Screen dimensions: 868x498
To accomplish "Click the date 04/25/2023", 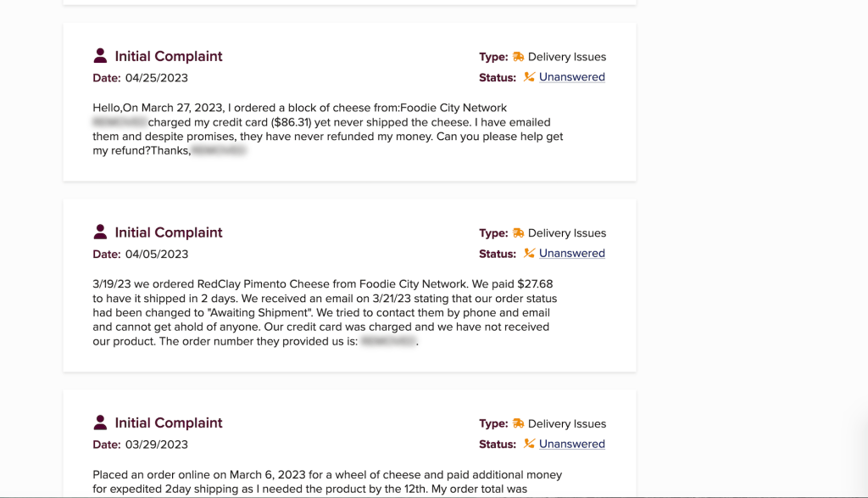I will click(x=157, y=78).
